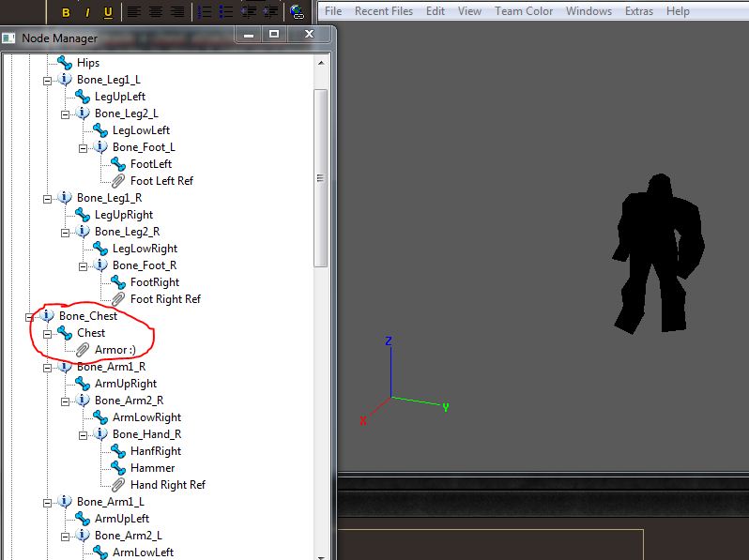
Task: Collapse the Bone_Arm2_R node
Action: pos(65,401)
